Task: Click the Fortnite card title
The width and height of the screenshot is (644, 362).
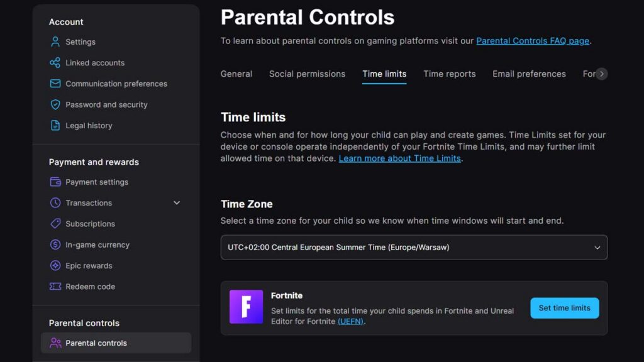Action: [287, 295]
